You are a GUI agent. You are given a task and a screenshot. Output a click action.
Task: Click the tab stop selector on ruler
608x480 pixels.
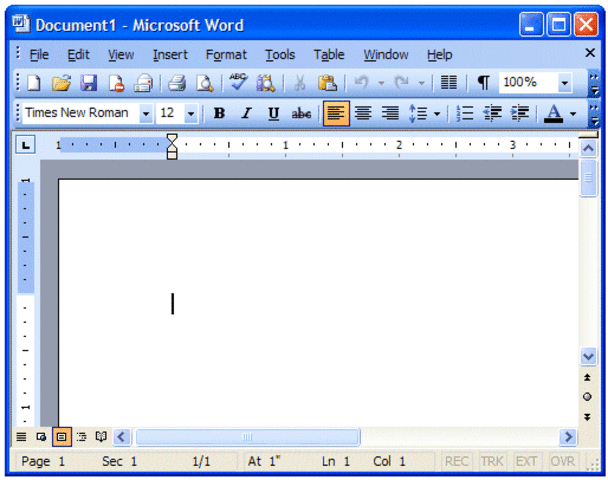coord(26,145)
